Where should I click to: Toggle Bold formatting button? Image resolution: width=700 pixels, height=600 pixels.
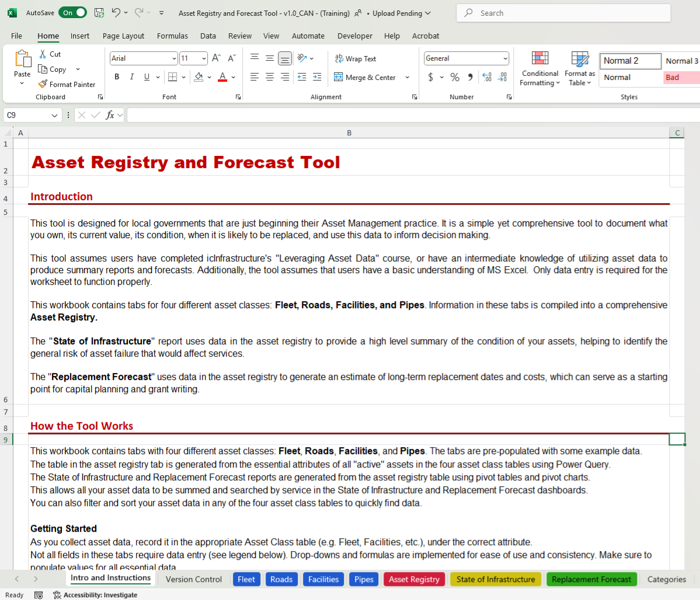(x=117, y=77)
